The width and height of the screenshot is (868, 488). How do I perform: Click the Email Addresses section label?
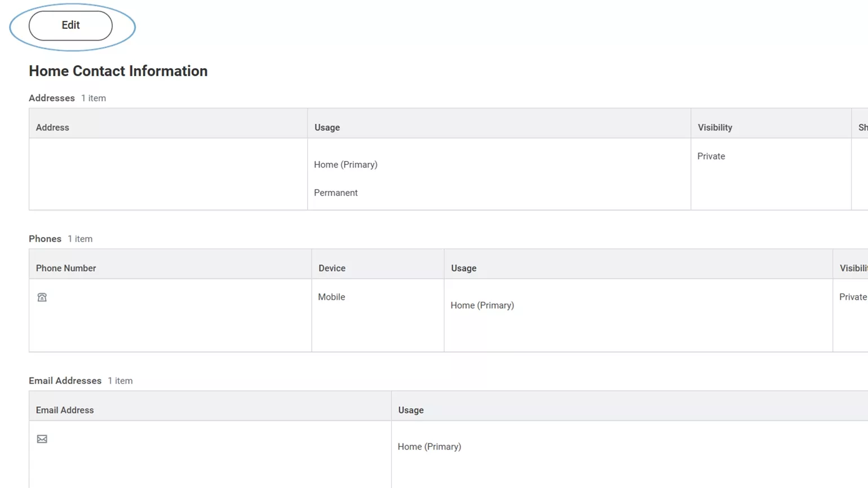(x=65, y=381)
